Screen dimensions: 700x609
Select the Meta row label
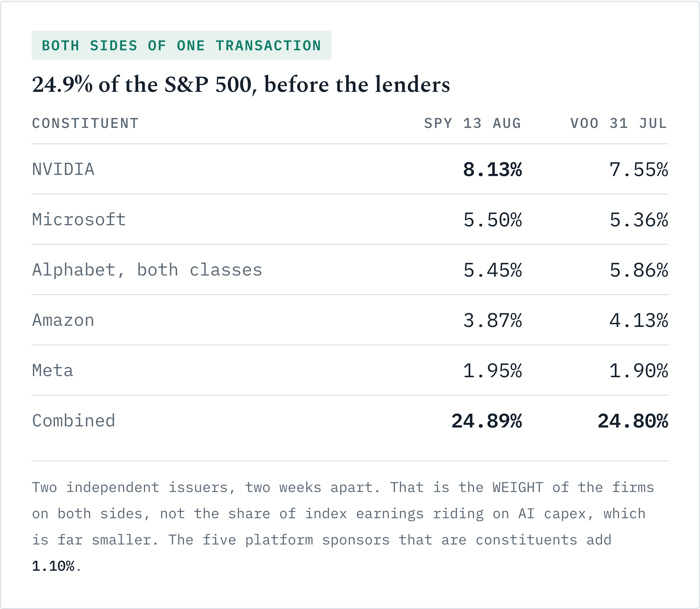(53, 370)
